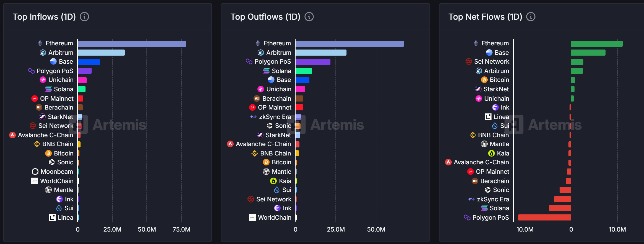Click the Polygon PoS logo in Top Inflows

pyautogui.click(x=31, y=71)
